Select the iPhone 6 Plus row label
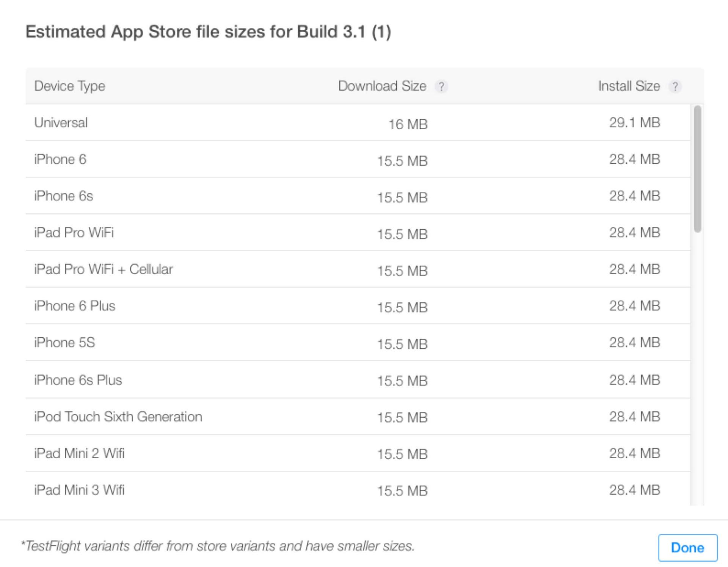This screenshot has height=567, width=728. coord(75,306)
